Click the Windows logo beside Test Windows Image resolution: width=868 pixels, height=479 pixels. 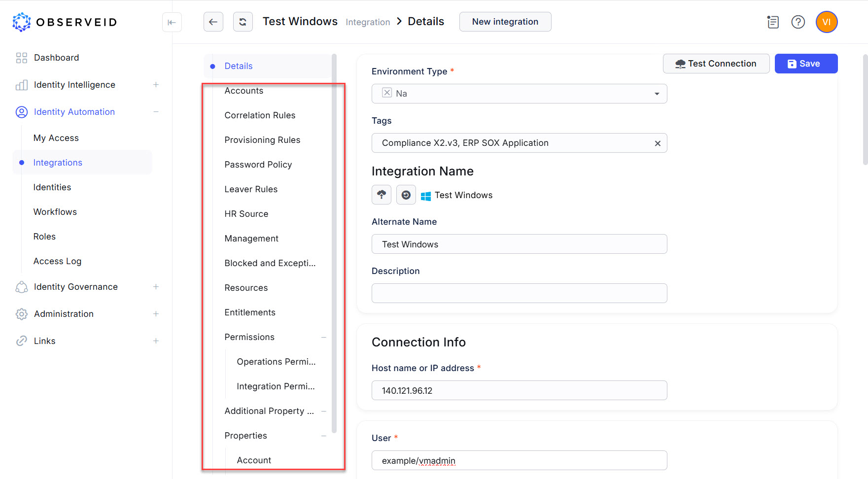coord(426,195)
